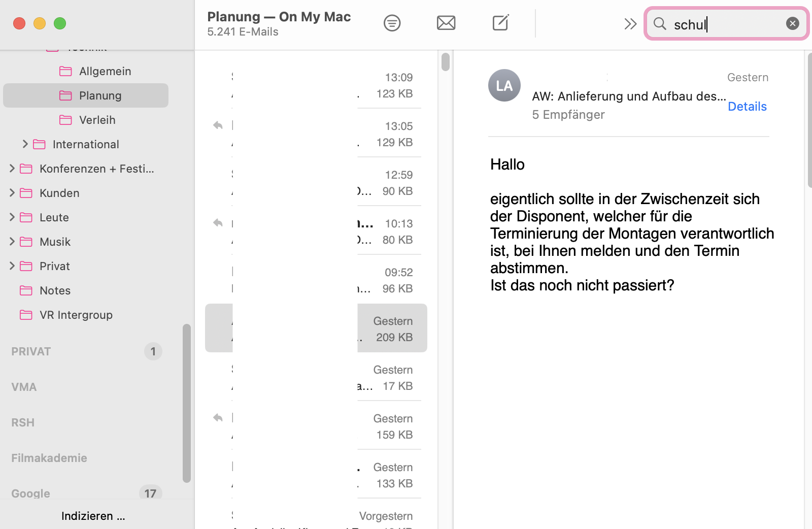This screenshot has height=529, width=812.
Task: Click the LA sender avatar
Action: [x=504, y=85]
